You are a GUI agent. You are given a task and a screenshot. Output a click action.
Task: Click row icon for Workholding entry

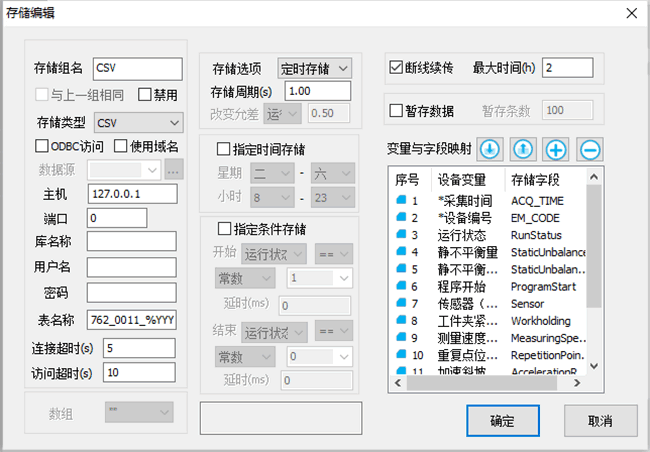pyautogui.click(x=401, y=321)
